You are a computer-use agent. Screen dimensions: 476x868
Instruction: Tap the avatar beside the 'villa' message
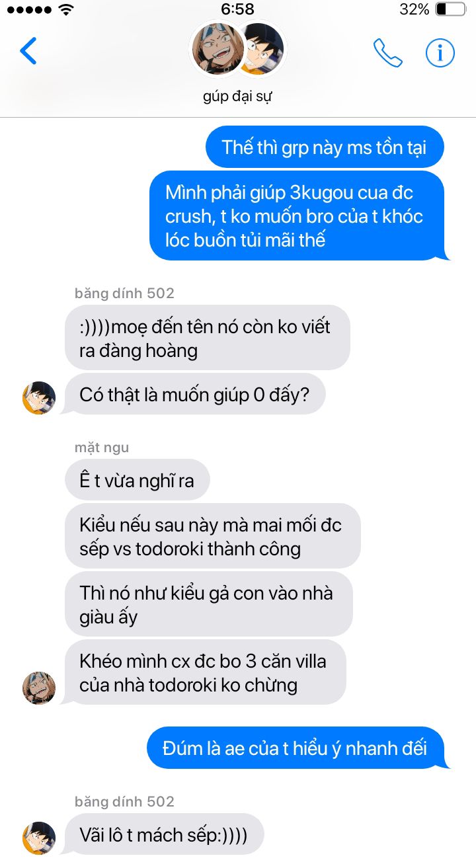39,688
